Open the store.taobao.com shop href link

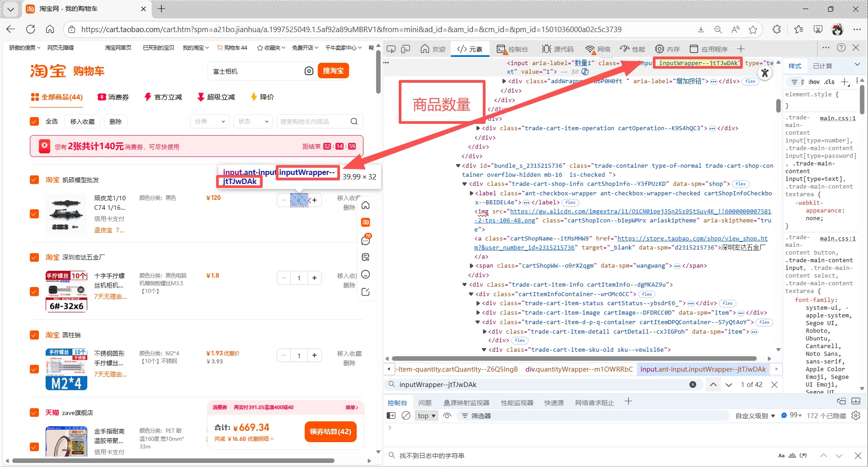tap(621, 243)
